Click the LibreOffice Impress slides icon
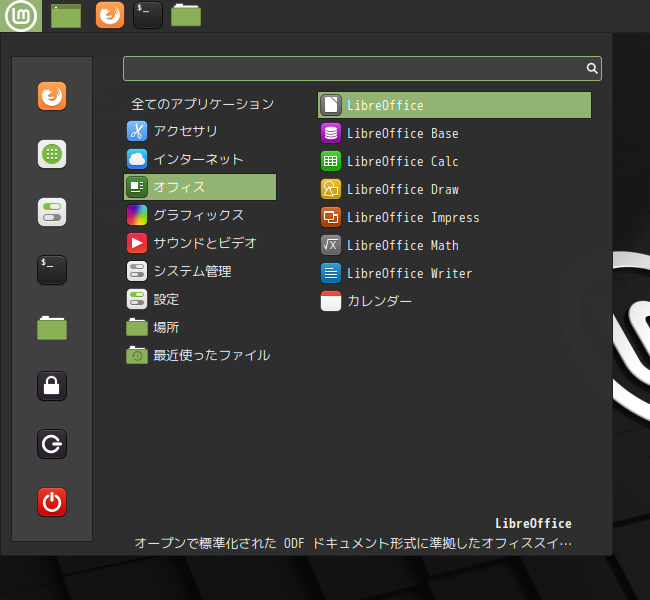The height and width of the screenshot is (600, 650). pyautogui.click(x=331, y=217)
